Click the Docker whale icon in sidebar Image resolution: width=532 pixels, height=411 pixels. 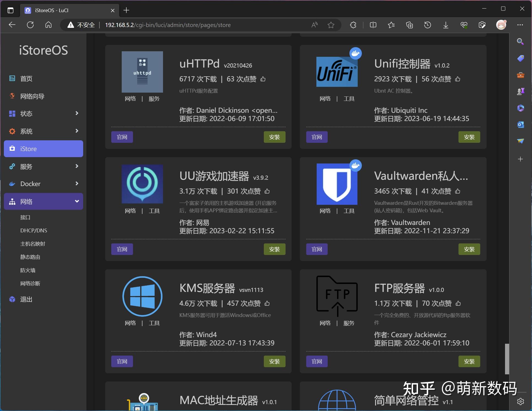pyautogui.click(x=12, y=184)
